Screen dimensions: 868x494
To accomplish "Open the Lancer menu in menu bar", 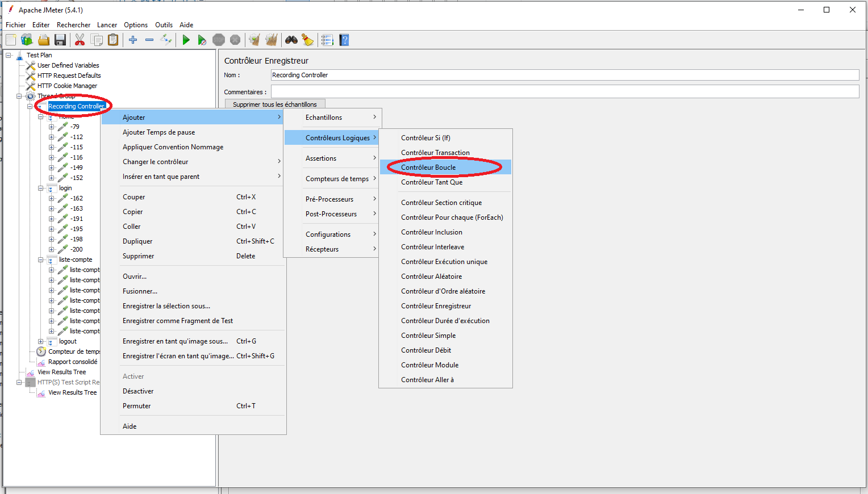I will pos(107,25).
